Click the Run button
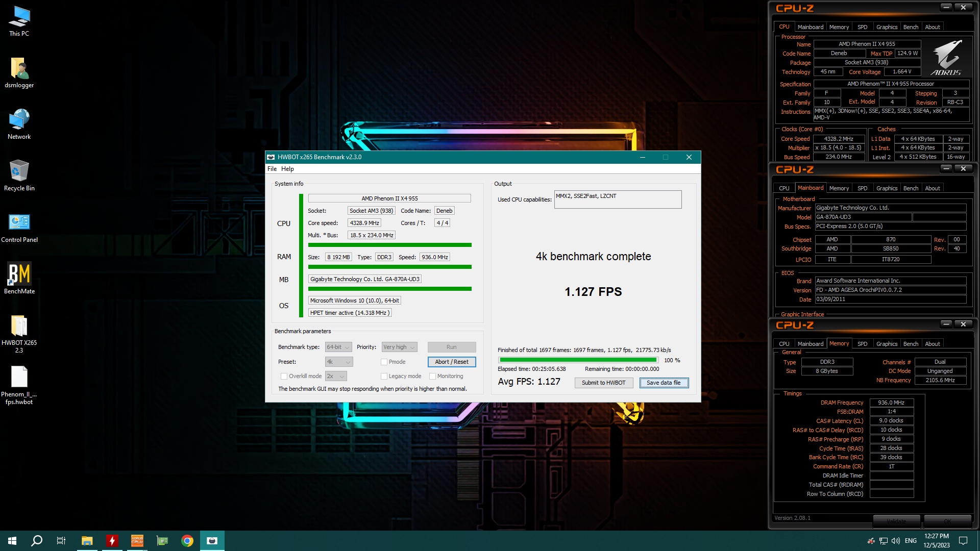 451,347
